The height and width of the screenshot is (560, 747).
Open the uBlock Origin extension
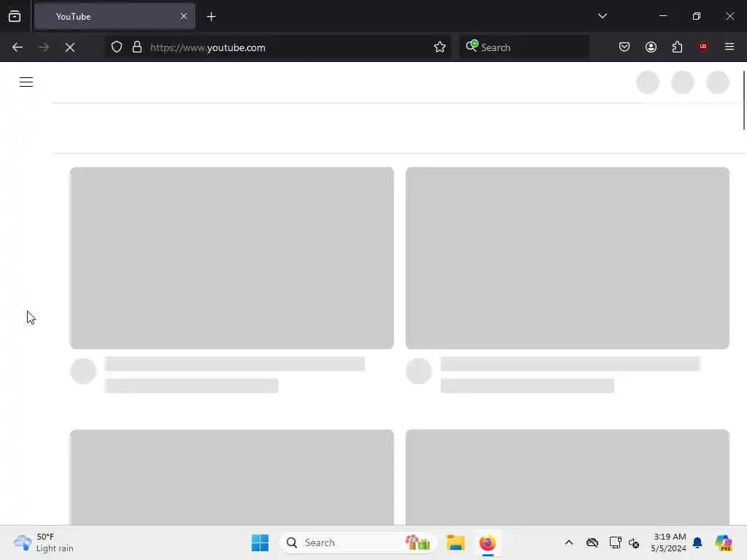(703, 47)
